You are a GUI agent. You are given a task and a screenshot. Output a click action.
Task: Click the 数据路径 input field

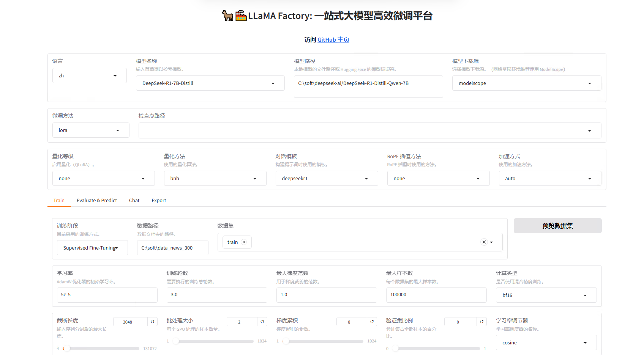(x=173, y=248)
